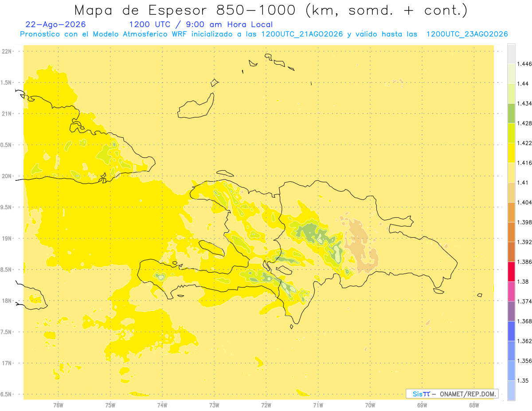The image size is (532, 411).
Task: Select the bright yellow colorbar segment between 1.416 and 1.422
Action: tap(511, 153)
